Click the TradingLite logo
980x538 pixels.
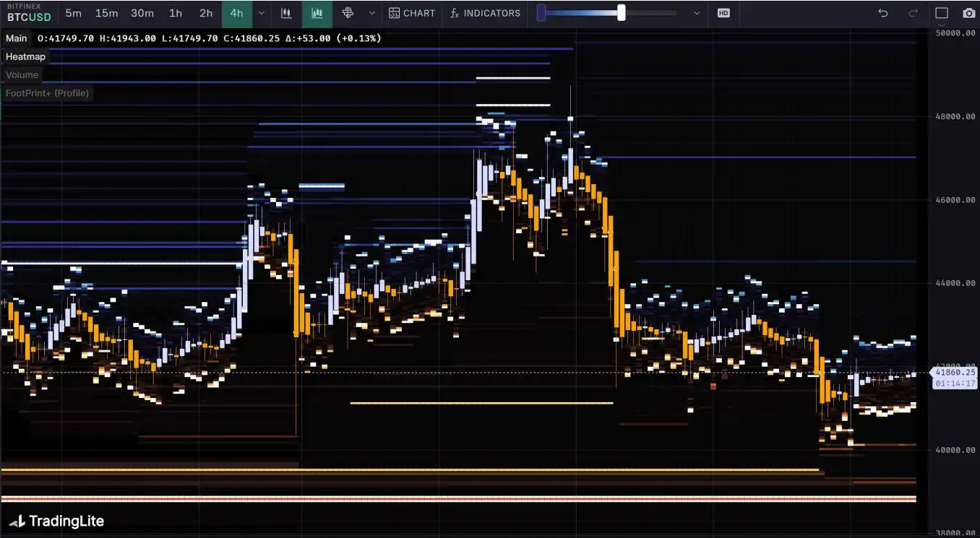[x=56, y=521]
